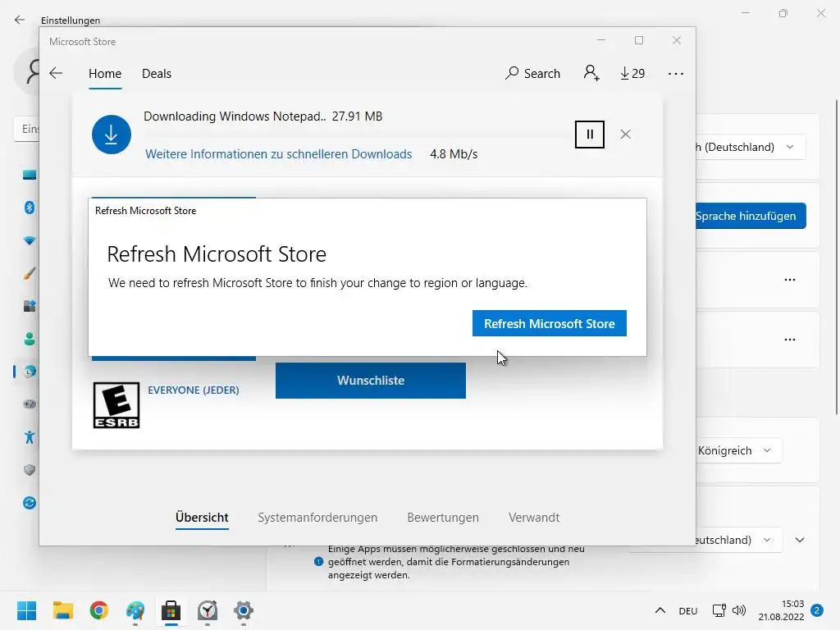This screenshot has height=630, width=840.
Task: Go back in Microsoft Store window
Action: pos(56,73)
